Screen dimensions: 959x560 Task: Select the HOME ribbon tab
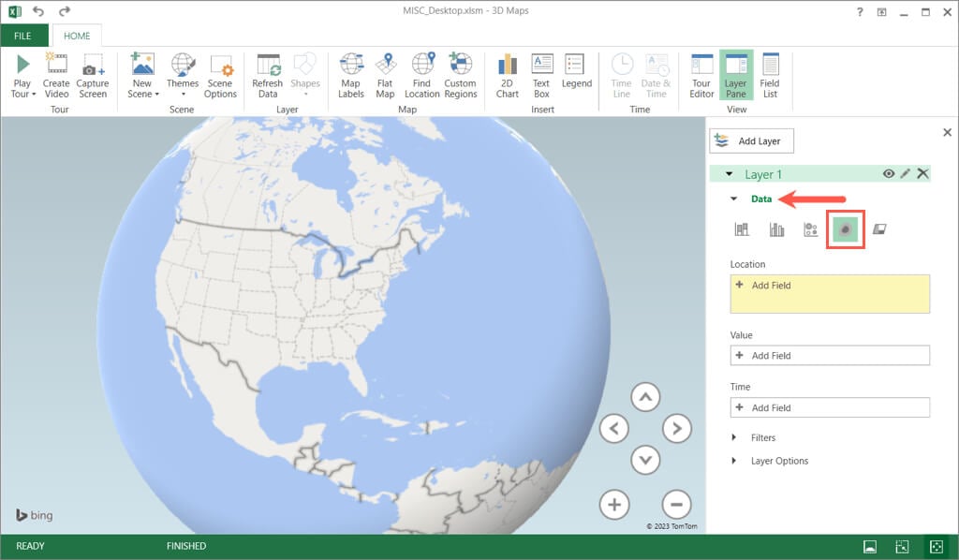point(77,36)
